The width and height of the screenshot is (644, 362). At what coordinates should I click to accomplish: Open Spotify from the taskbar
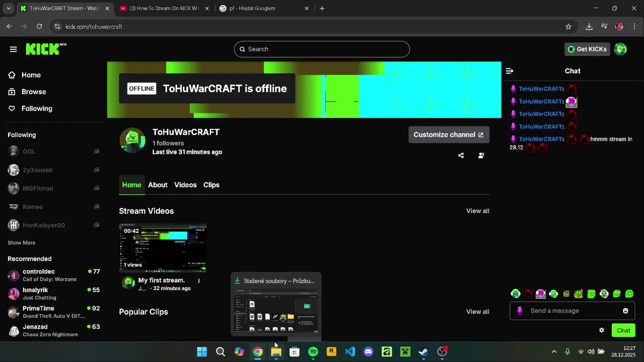click(313, 352)
